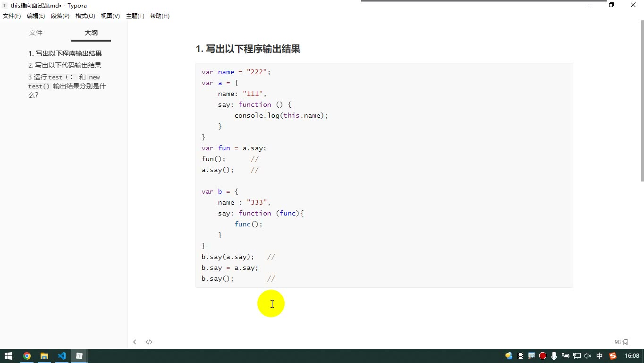This screenshot has height=363, width=644.
Task: Open network status tray icon
Action: (576, 356)
